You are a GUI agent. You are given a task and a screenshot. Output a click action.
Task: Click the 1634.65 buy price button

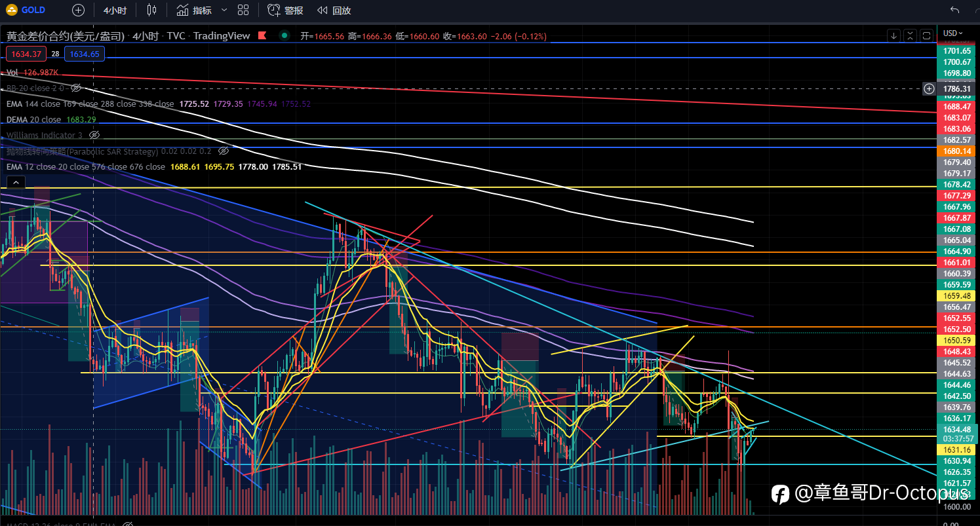[x=85, y=54]
